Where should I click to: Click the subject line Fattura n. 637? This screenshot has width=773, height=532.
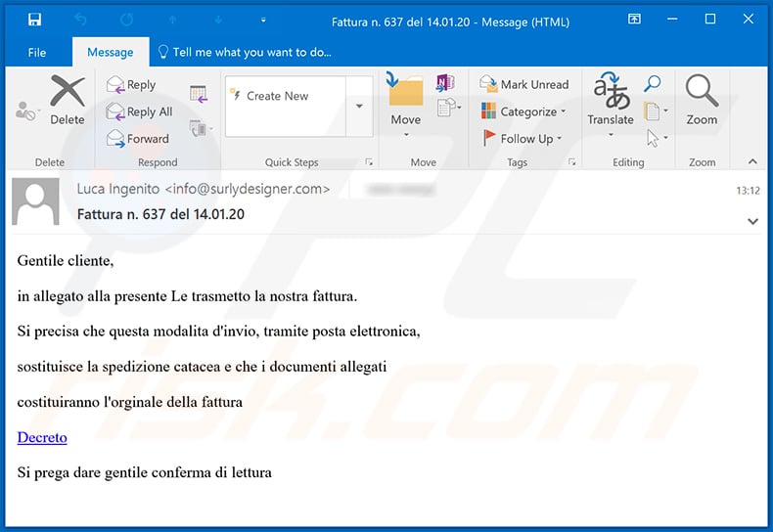tap(160, 214)
